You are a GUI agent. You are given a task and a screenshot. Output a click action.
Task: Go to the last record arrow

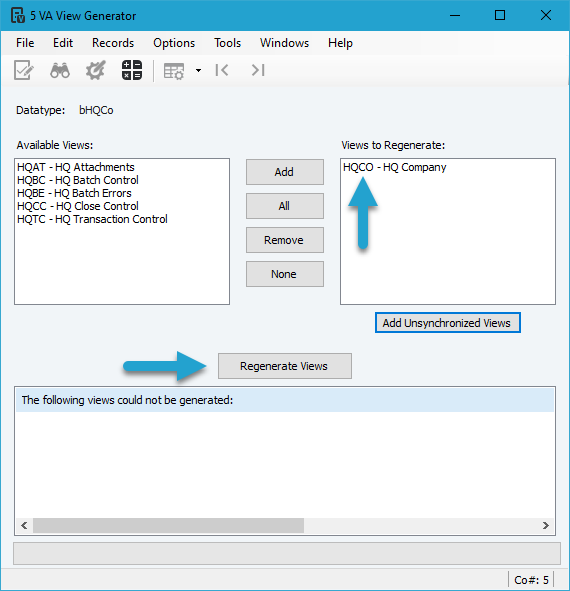tap(258, 70)
